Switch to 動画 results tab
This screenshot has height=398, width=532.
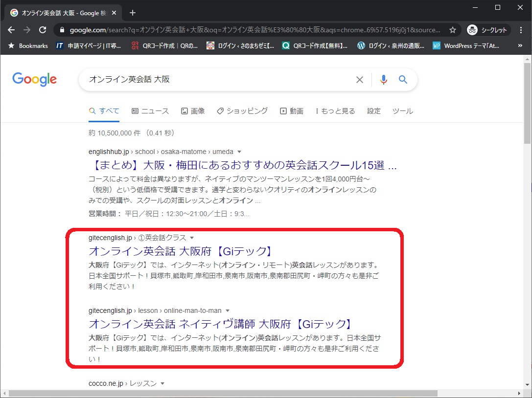291,111
